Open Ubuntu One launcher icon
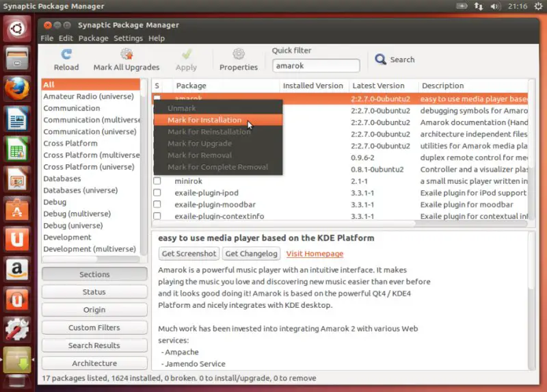The height and width of the screenshot is (392, 547). point(16,239)
